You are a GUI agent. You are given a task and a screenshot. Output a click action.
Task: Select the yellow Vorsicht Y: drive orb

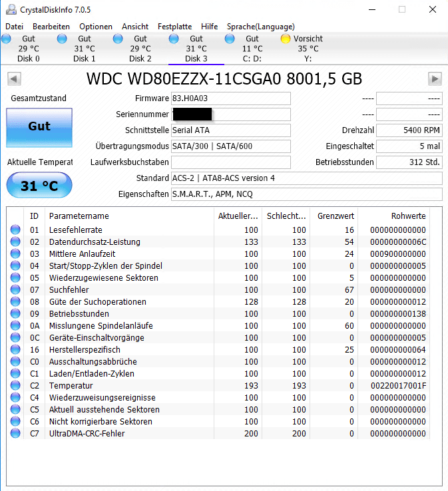pyautogui.click(x=286, y=39)
